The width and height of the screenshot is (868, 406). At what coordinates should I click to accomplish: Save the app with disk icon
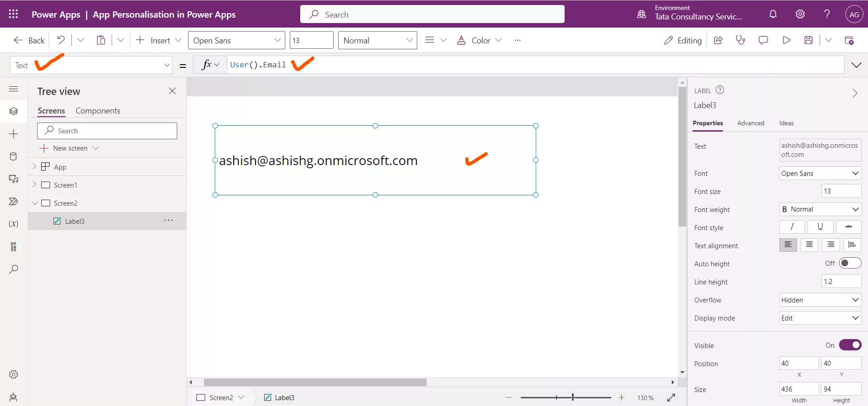pos(809,40)
